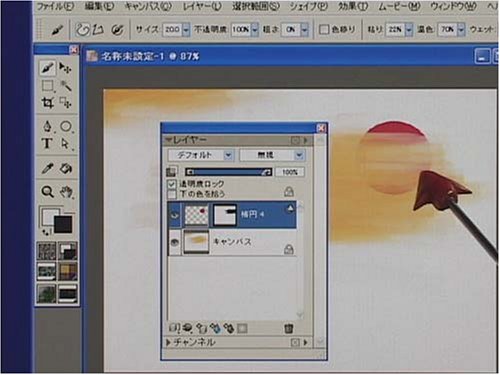The height and width of the screenshot is (375, 500).
Task: Click the fifth icon in Layers panel footer
Action: (x=229, y=328)
